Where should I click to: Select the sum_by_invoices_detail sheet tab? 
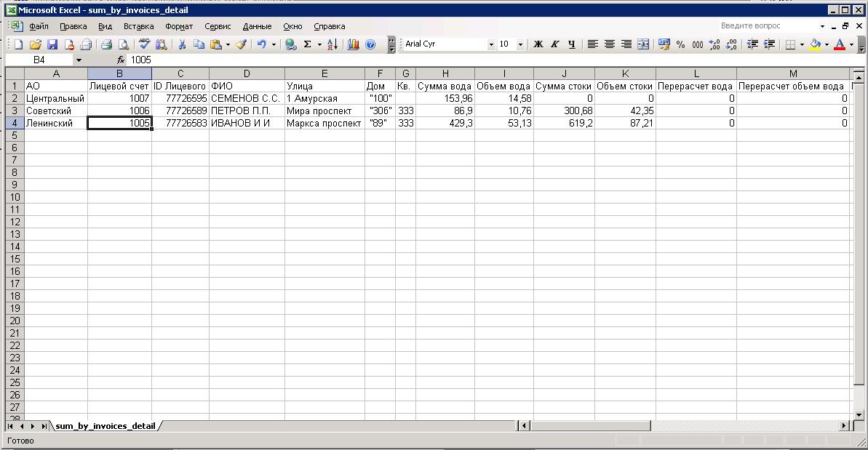tap(105, 426)
